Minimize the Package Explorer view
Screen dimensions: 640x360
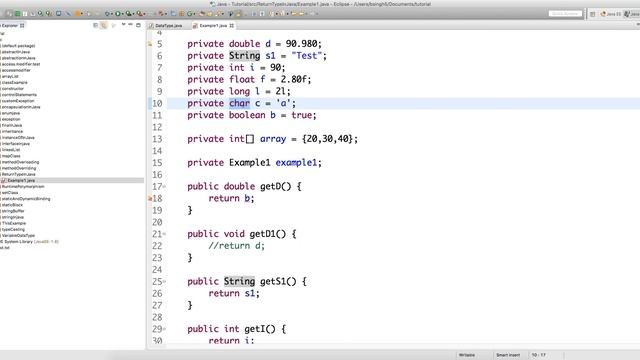pyautogui.click(x=131, y=24)
